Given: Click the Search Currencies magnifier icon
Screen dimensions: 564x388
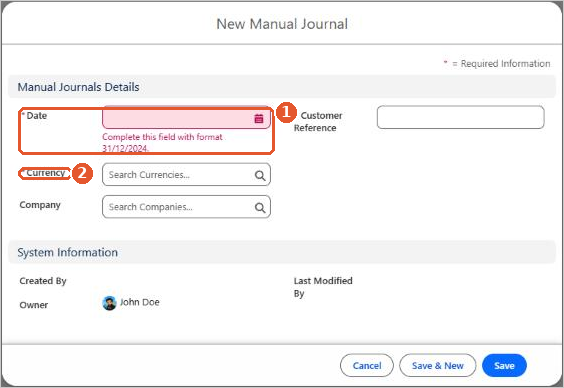Looking at the screenshot, I should coord(260,175).
